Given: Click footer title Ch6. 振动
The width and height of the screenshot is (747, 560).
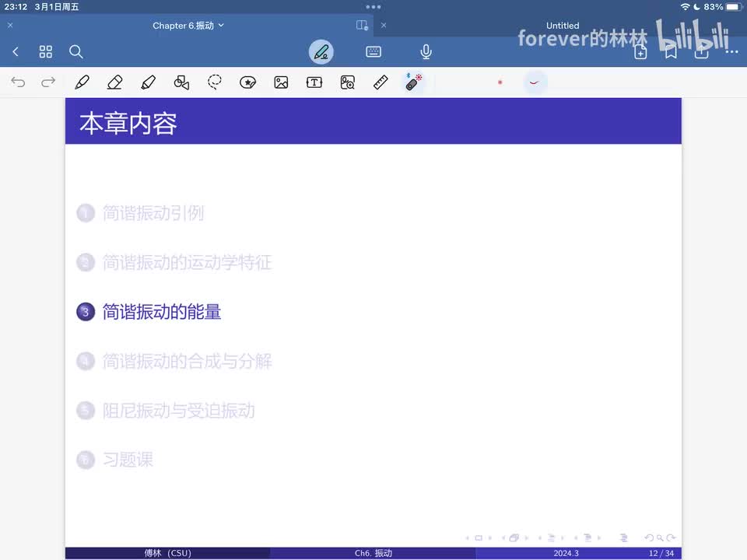Looking at the screenshot, I should 373,553.
